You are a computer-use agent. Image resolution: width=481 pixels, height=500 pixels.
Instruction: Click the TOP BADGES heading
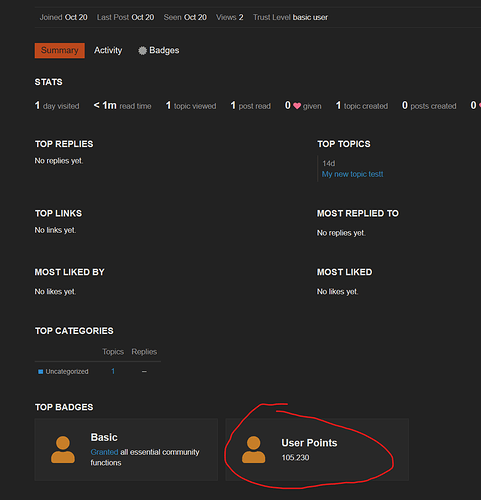[64, 407]
